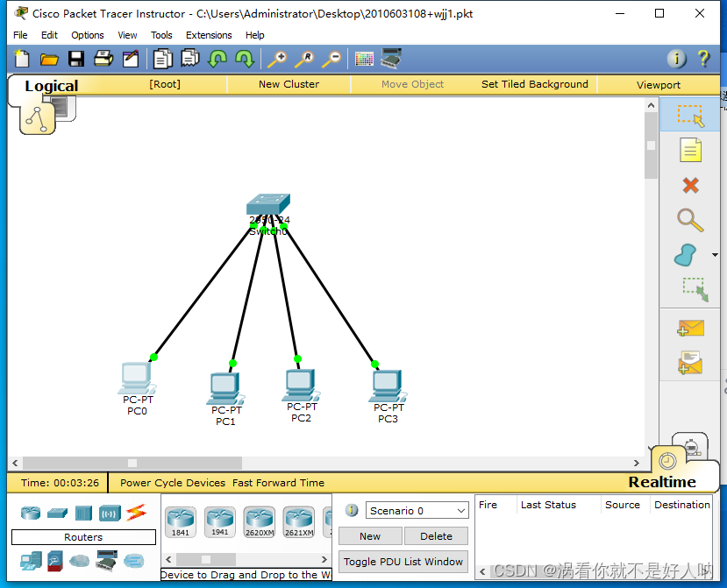Select the Security devices category icon
This screenshot has height=588, width=727.
(x=54, y=561)
